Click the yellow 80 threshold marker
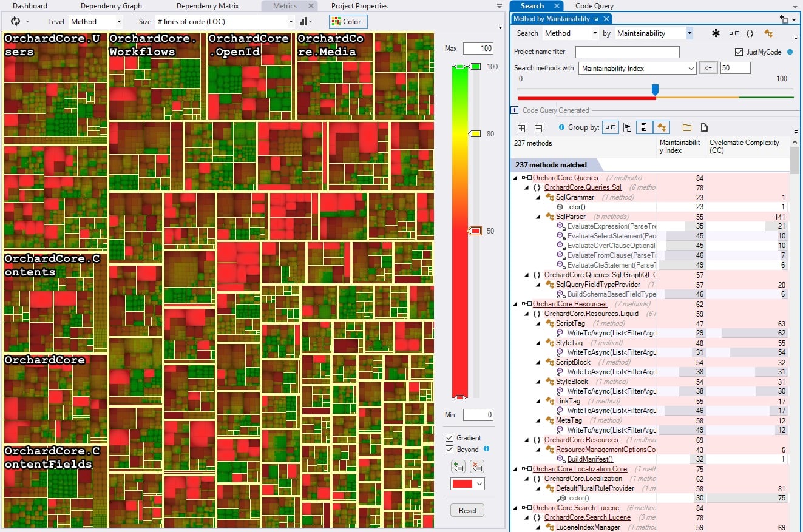This screenshot has width=803, height=532. tap(476, 133)
